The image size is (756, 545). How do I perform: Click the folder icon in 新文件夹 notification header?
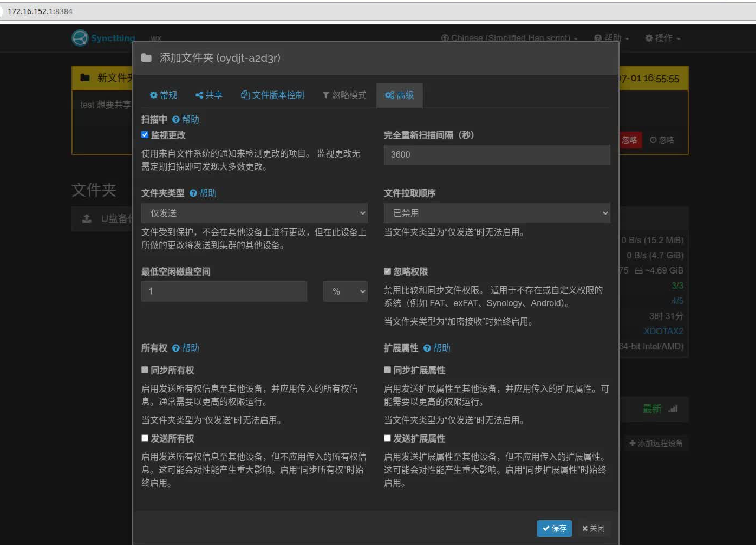click(x=85, y=77)
